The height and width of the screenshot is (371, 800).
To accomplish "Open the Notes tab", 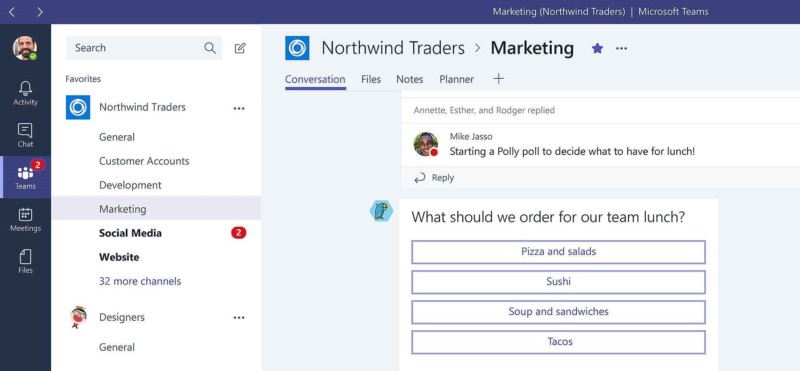I will (x=410, y=80).
